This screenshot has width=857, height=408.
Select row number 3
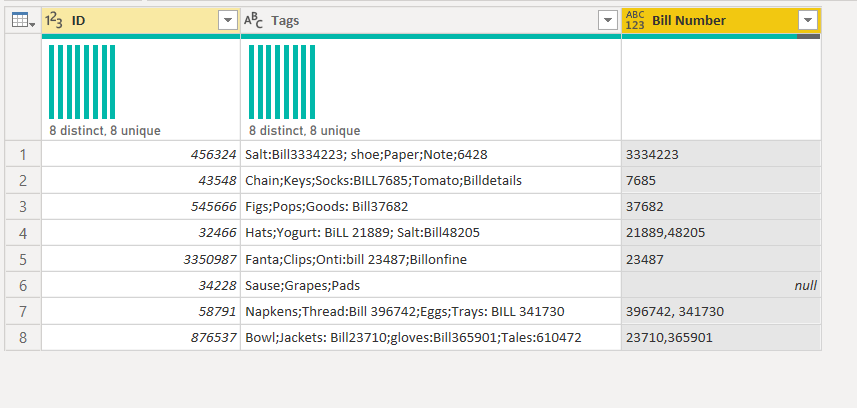[x=23, y=207]
